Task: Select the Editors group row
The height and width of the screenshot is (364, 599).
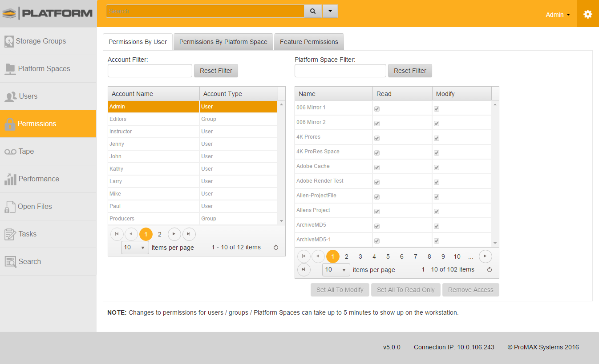Action: [x=193, y=119]
